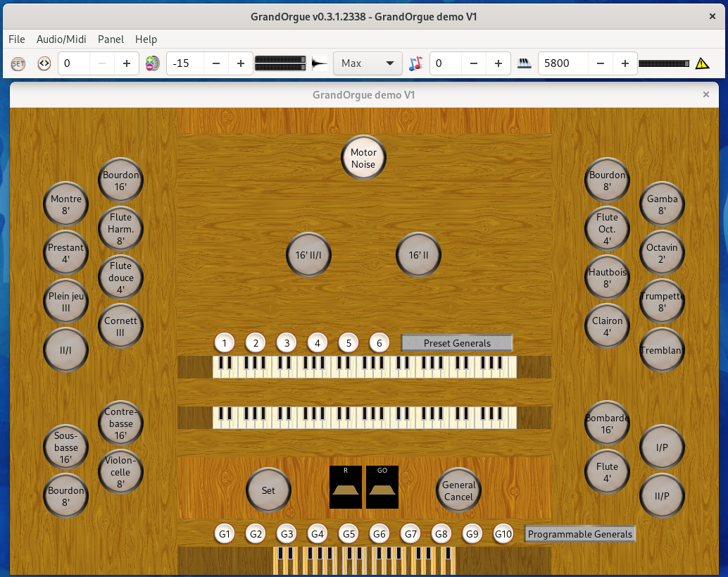Toggle the Montre 8' stop
Image resolution: width=728 pixels, height=577 pixels.
click(x=66, y=204)
